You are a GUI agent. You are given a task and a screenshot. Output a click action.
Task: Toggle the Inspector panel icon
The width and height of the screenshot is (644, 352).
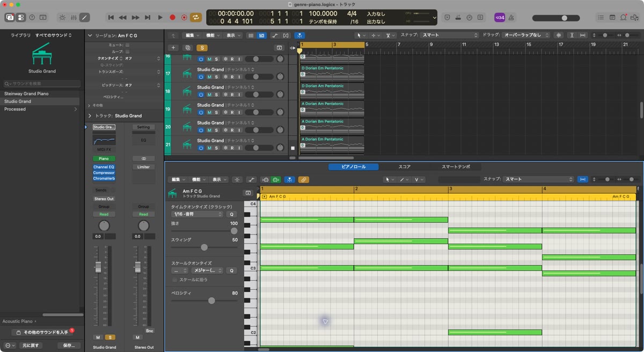pos(20,17)
